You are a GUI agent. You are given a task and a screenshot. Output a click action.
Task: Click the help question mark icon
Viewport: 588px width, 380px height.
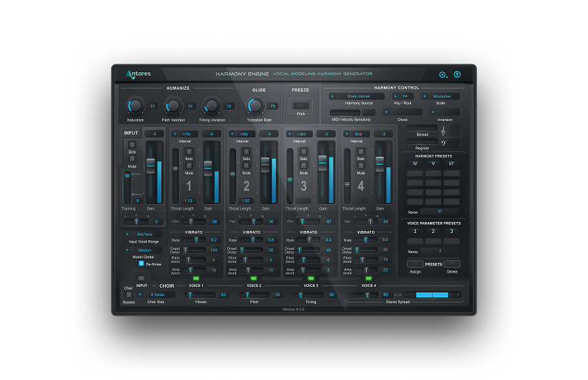tap(457, 75)
